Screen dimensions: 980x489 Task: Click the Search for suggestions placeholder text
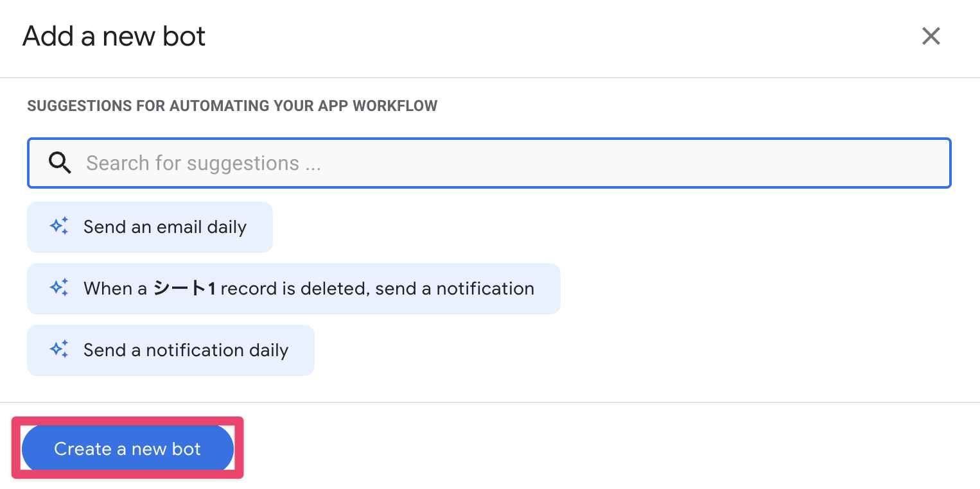(x=203, y=163)
